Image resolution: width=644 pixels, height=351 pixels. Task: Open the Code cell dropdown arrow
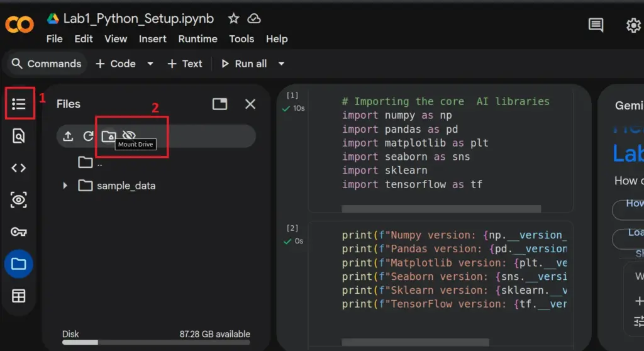(150, 64)
